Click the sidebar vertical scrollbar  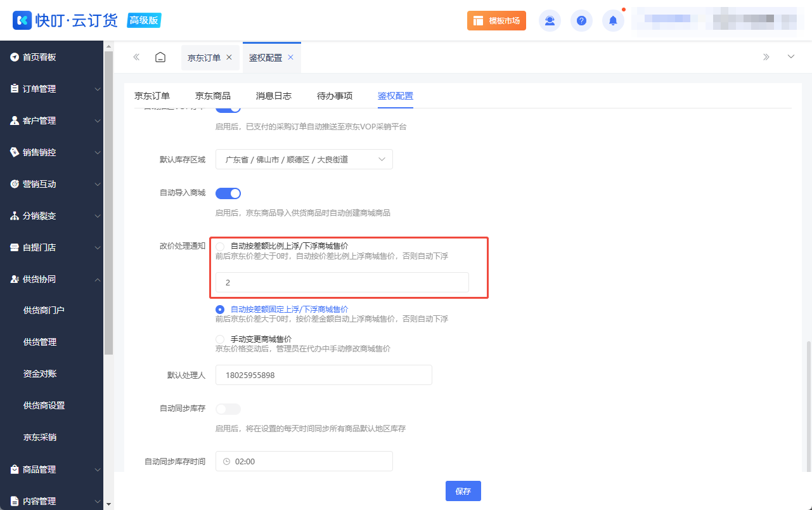[x=108, y=203]
